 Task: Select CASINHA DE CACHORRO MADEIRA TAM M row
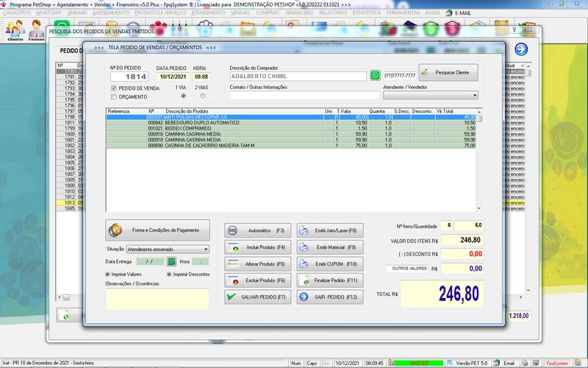click(291, 146)
